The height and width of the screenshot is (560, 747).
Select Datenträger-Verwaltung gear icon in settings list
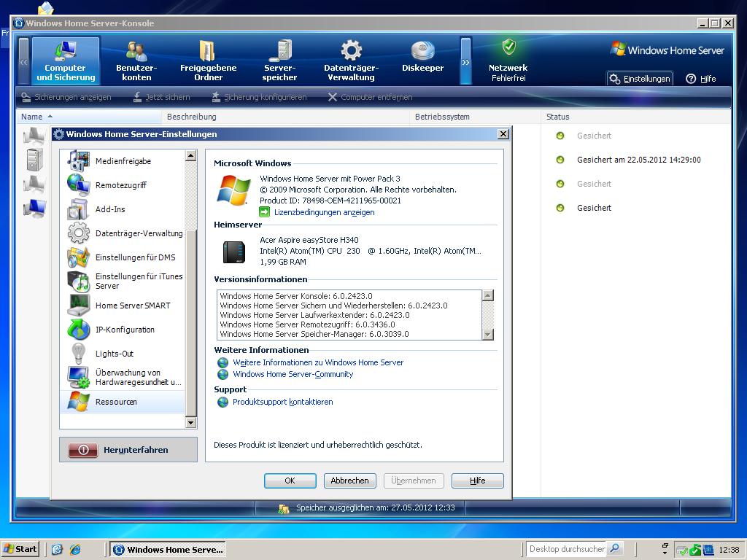[78, 233]
